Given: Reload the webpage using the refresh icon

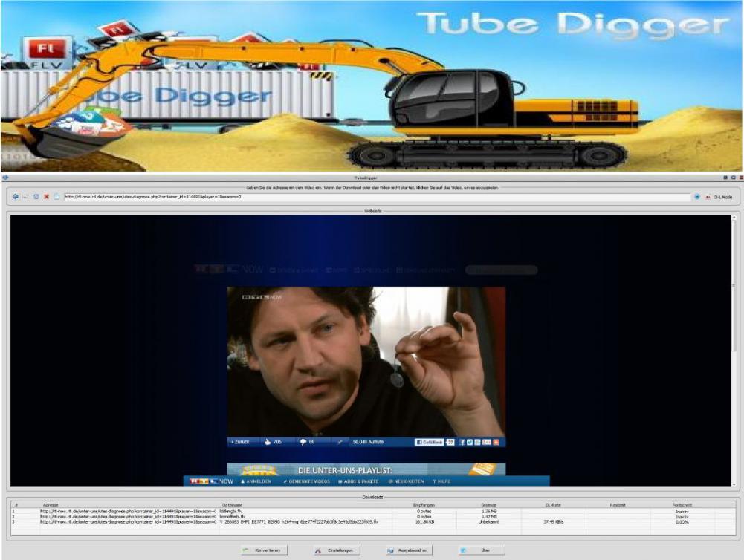Looking at the screenshot, I should click(36, 198).
